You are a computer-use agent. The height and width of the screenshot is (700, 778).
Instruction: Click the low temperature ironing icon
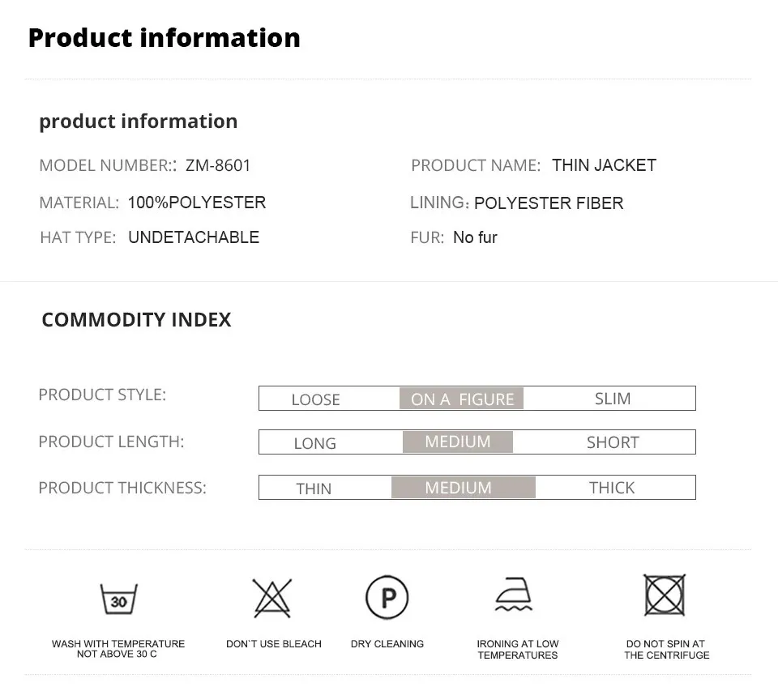515,597
